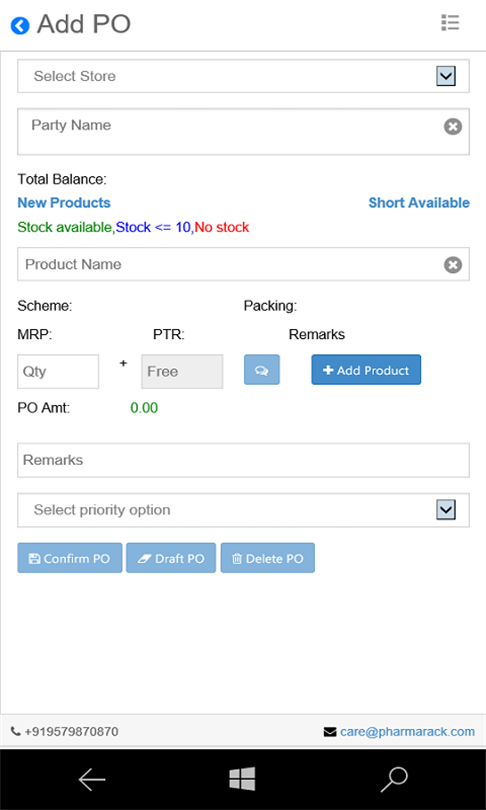
Task: Save as Draft PO
Action: (171, 558)
